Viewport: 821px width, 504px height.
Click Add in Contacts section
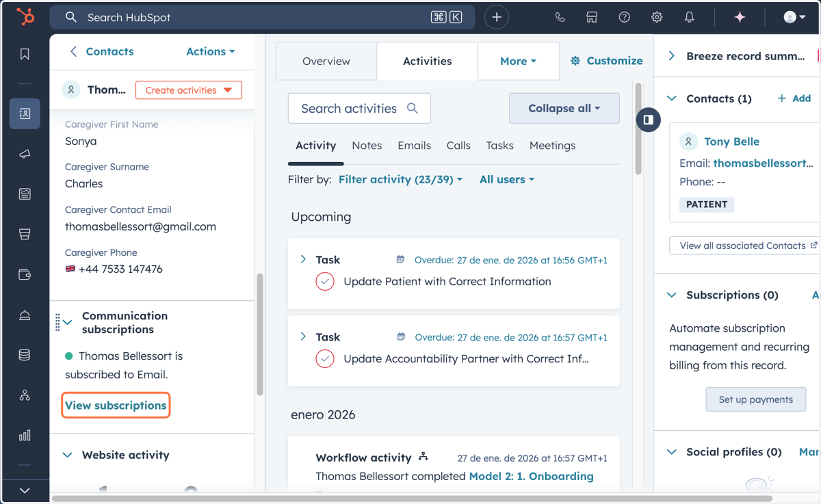coord(794,98)
